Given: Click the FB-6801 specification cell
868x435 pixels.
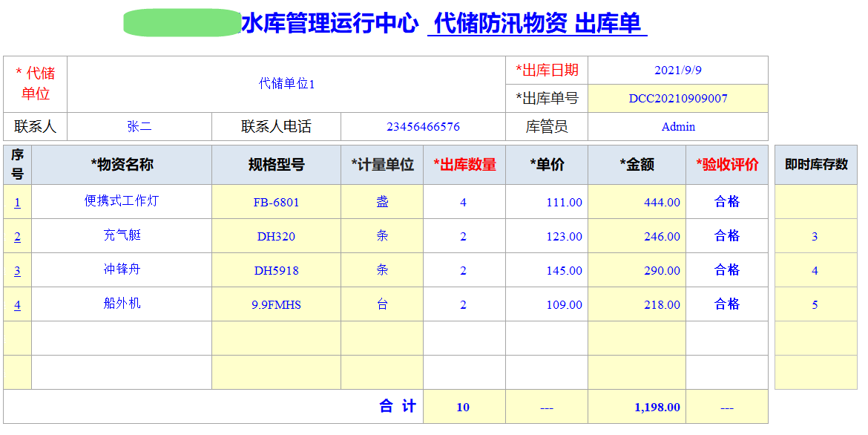Looking at the screenshot, I should [276, 201].
